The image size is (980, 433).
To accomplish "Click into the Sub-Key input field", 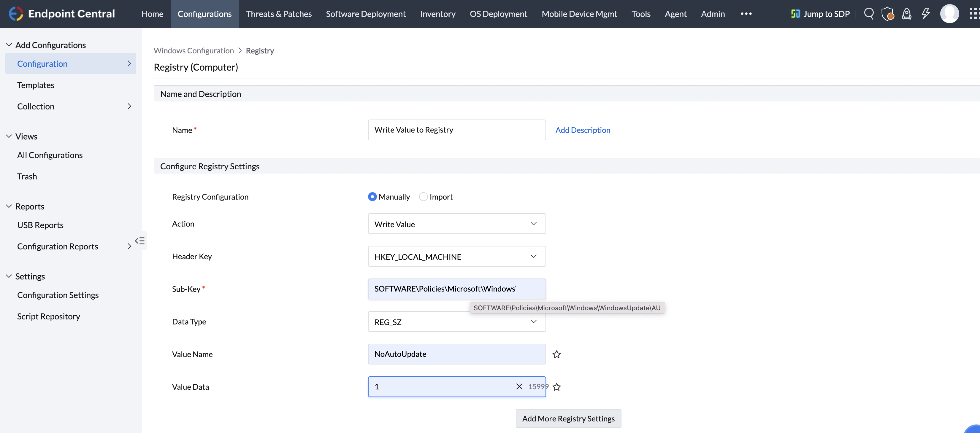I will coord(456,289).
